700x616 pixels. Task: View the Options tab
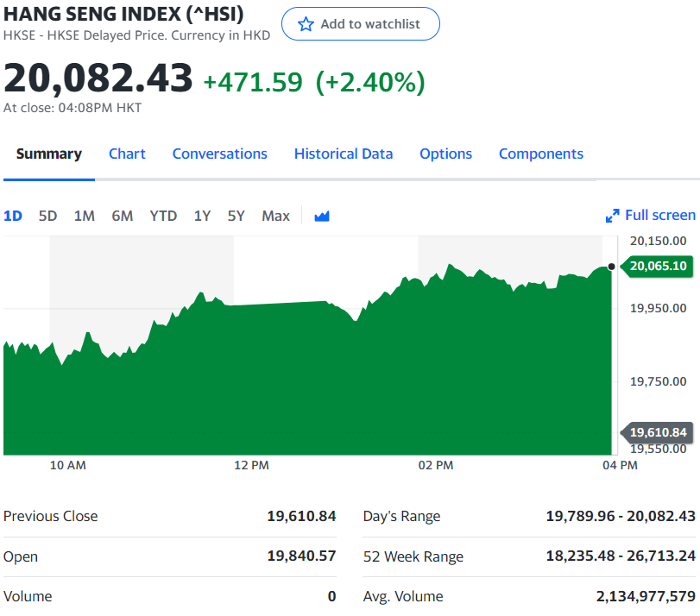tap(445, 154)
